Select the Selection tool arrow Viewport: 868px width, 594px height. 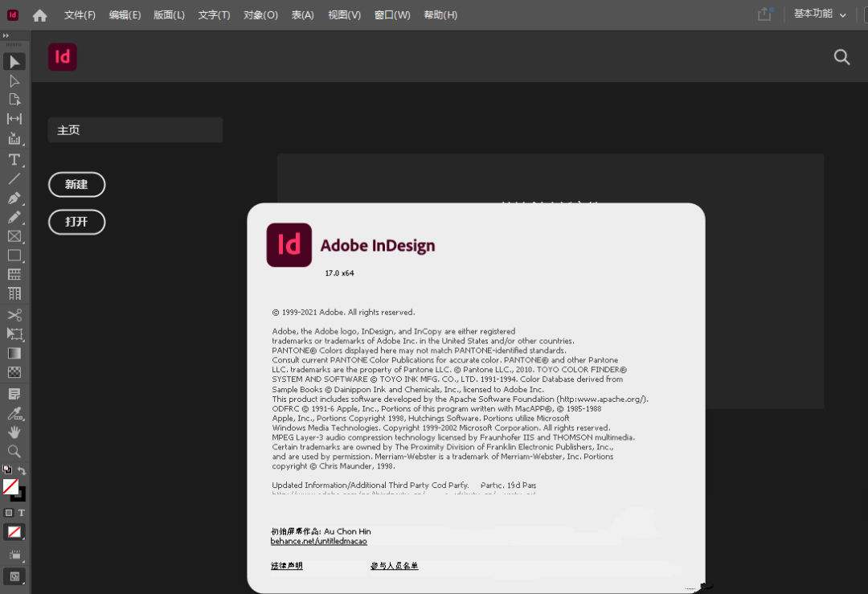[14, 61]
